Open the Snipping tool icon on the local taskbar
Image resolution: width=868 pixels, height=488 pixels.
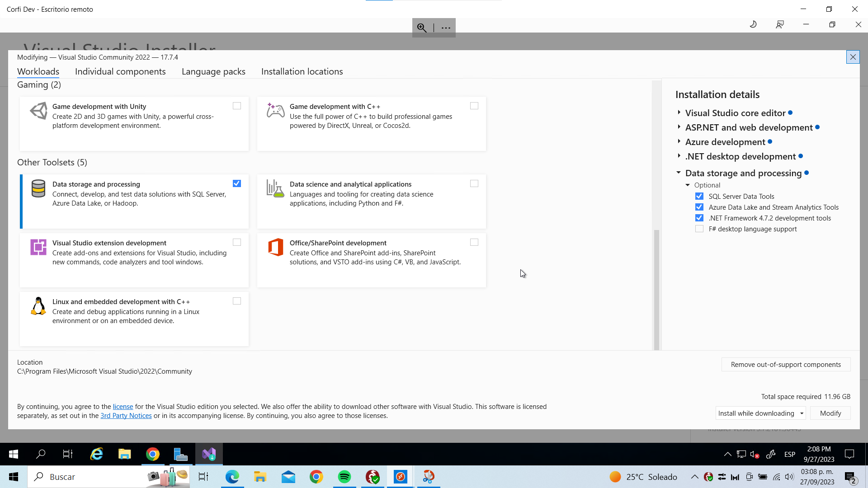[429, 477]
